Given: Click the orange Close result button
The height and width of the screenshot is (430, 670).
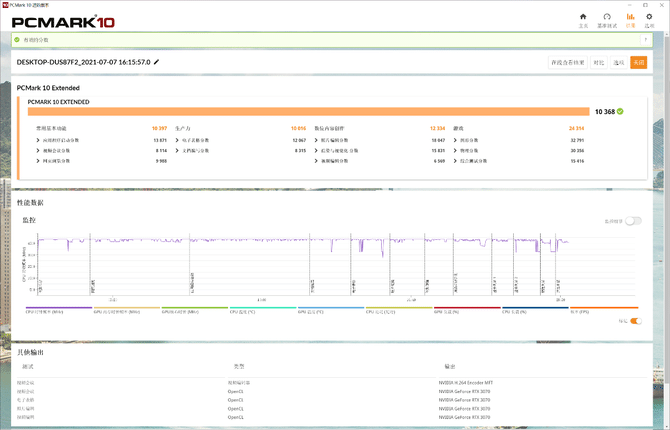Looking at the screenshot, I should pyautogui.click(x=638, y=62).
